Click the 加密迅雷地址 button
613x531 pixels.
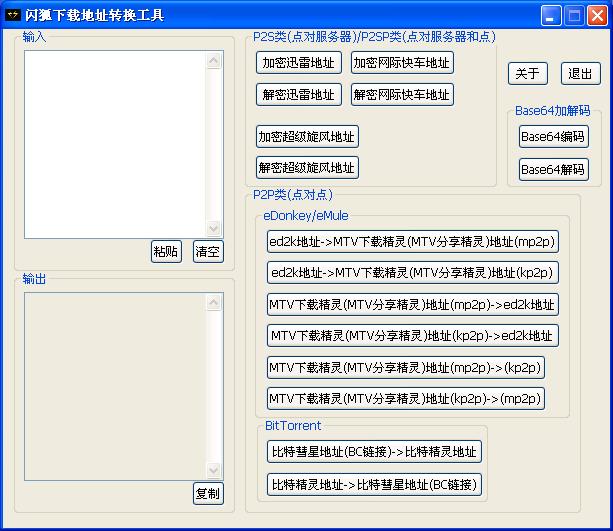coord(298,62)
